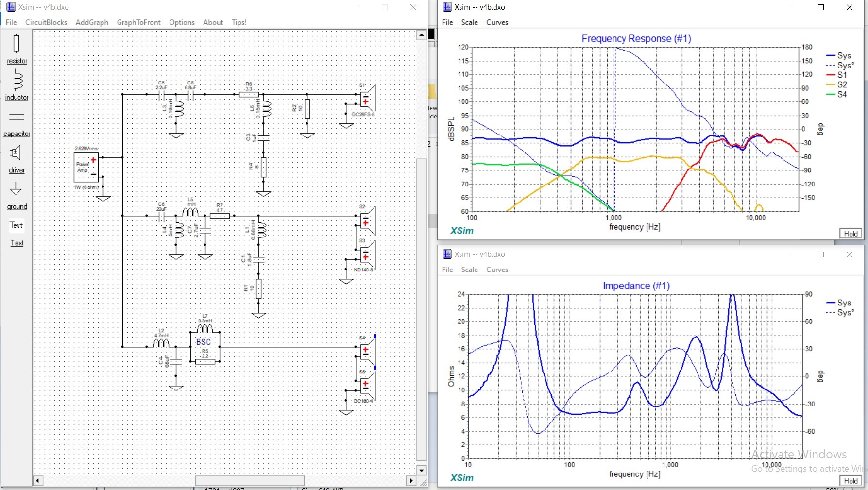Viewport: 868px width, 490px height.
Task: Maximize the Frequency Response window
Action: [x=821, y=7]
